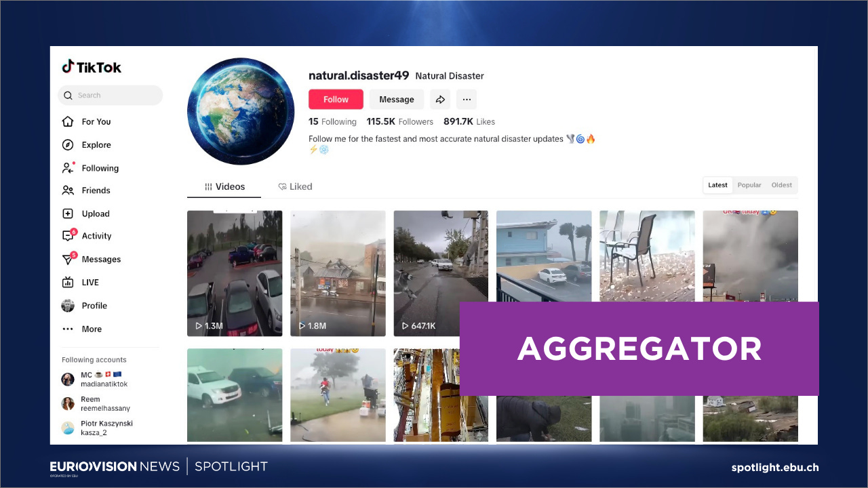Click the Message button
The width and height of the screenshot is (868, 488).
tap(397, 100)
